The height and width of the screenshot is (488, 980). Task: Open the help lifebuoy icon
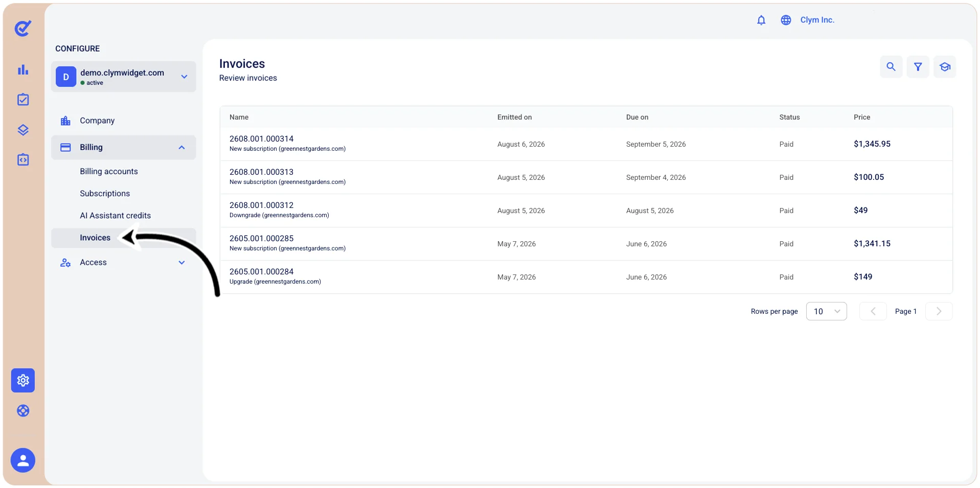pos(23,410)
